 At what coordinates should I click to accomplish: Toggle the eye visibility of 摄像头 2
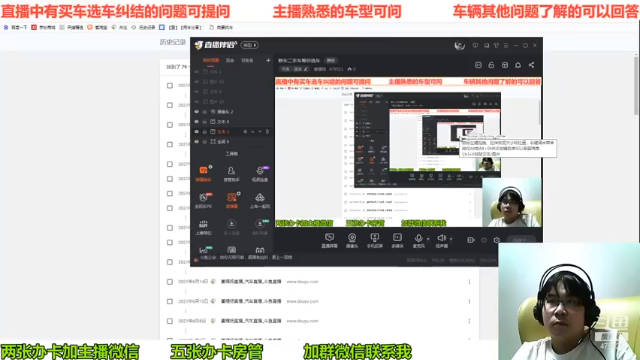(x=197, y=111)
